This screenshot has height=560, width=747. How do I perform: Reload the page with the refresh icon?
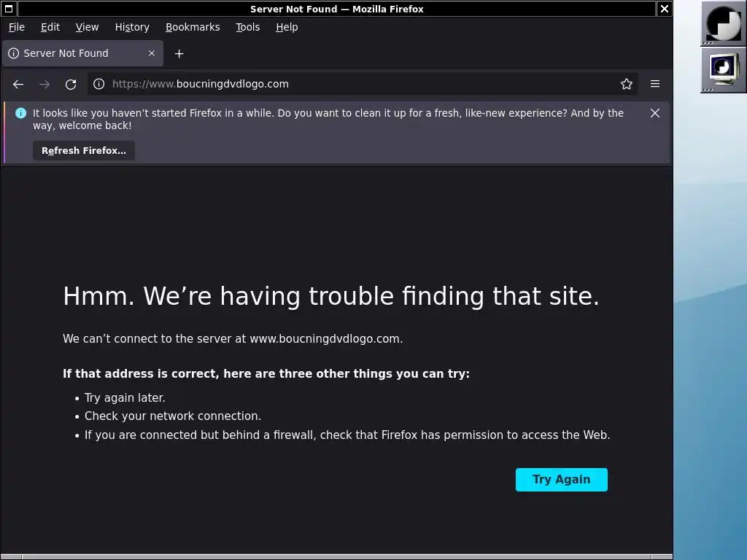pyautogui.click(x=71, y=85)
